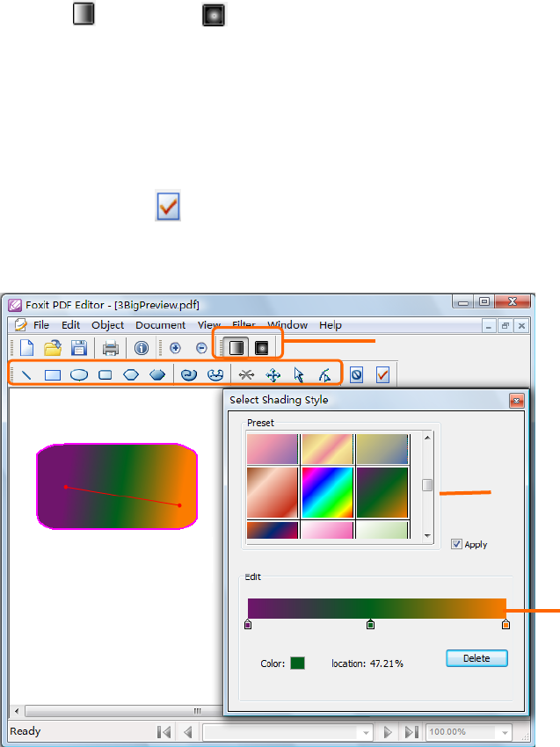Open the Edit menu
560x747 pixels.
click(x=70, y=325)
